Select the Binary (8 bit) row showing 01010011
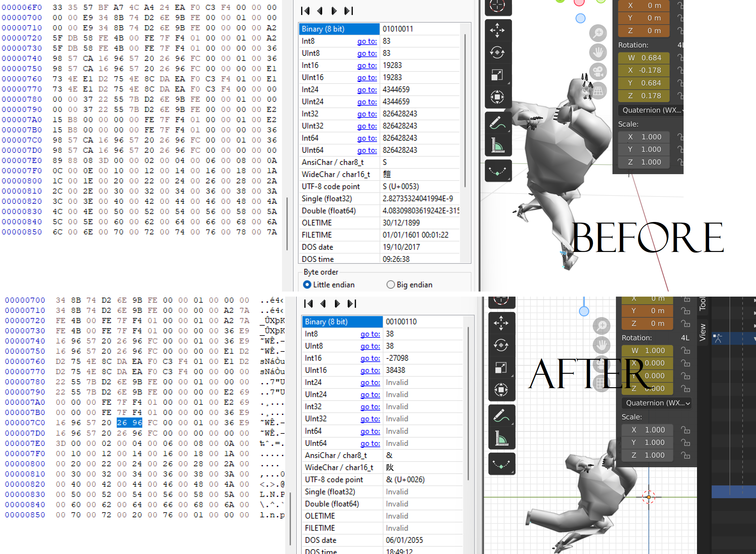The image size is (756, 554). (379, 29)
